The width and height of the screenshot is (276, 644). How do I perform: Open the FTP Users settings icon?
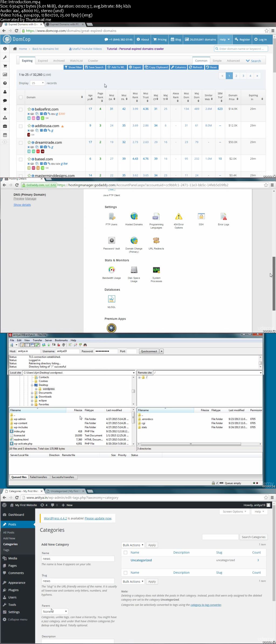coord(111,216)
